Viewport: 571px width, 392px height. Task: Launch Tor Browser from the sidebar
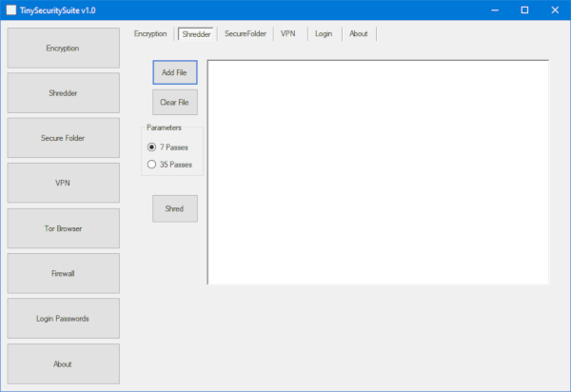point(64,228)
